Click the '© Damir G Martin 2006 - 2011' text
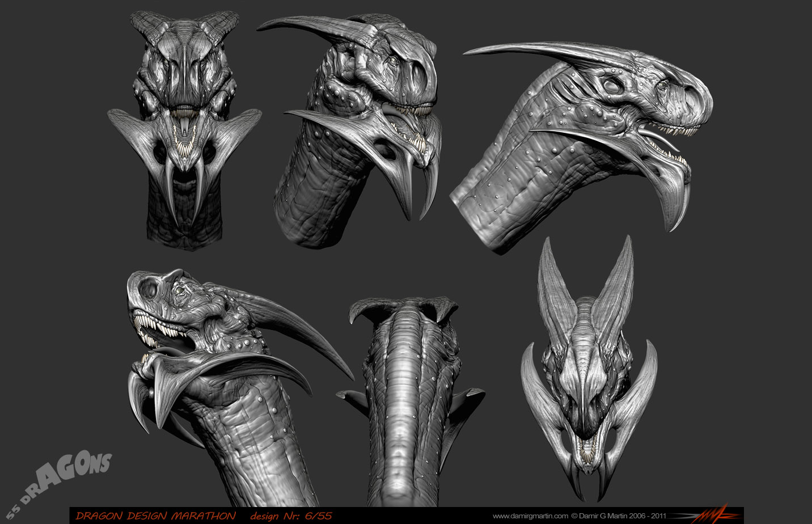 pyautogui.click(x=618, y=516)
